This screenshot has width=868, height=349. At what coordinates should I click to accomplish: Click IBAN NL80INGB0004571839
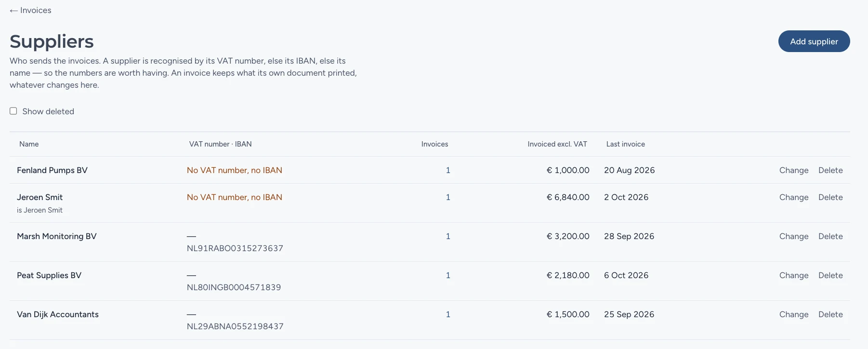234,287
